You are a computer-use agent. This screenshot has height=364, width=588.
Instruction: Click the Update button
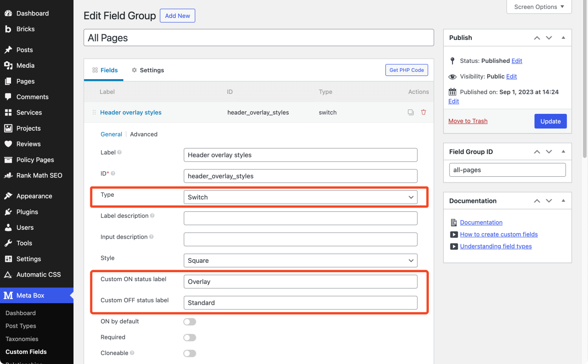tap(550, 121)
